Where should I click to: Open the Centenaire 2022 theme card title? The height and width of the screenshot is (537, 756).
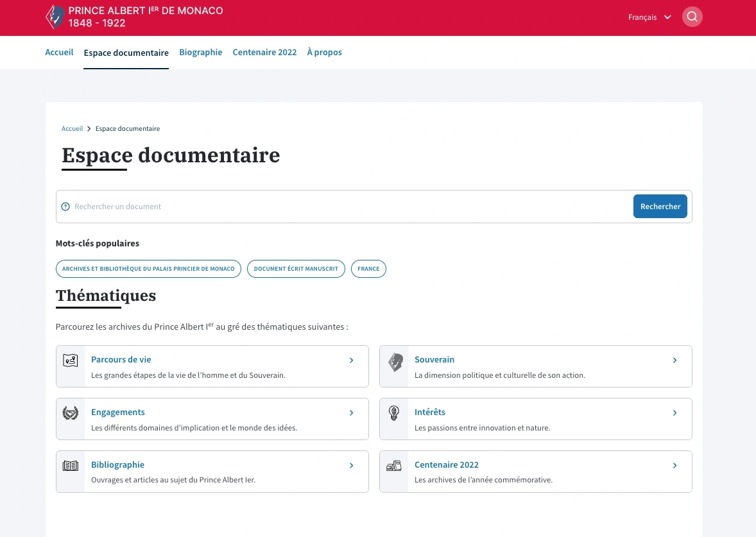click(x=447, y=465)
